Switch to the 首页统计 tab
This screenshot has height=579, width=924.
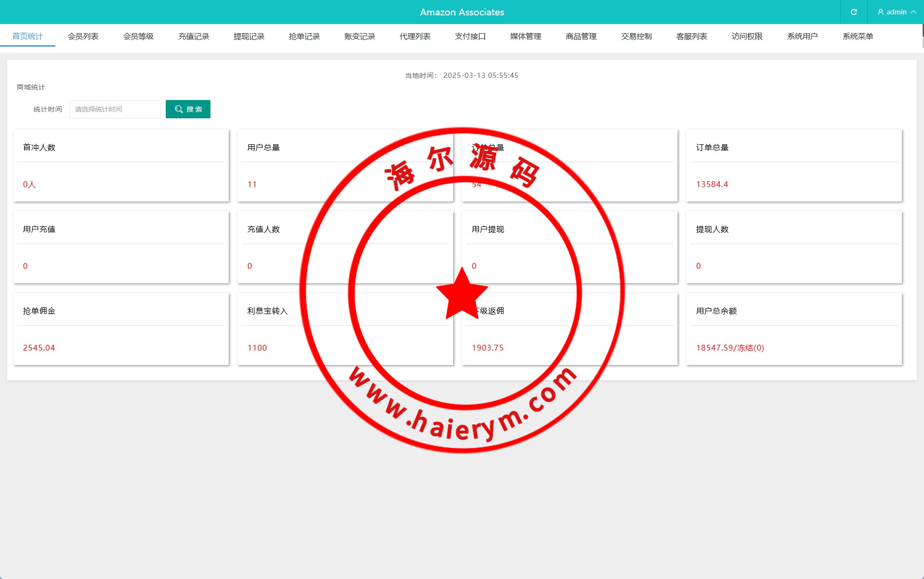[27, 36]
